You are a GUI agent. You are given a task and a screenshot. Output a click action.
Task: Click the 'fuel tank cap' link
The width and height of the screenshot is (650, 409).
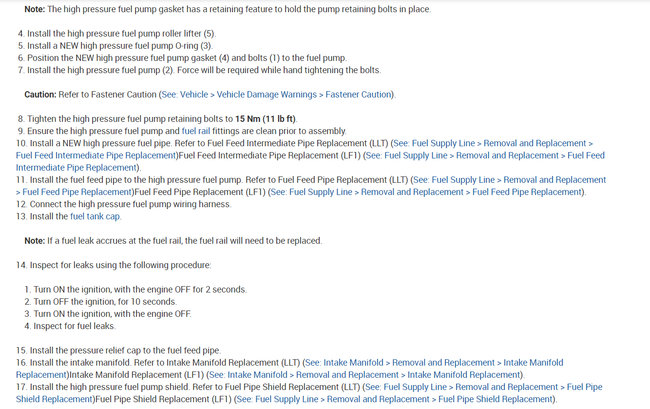[98, 216]
